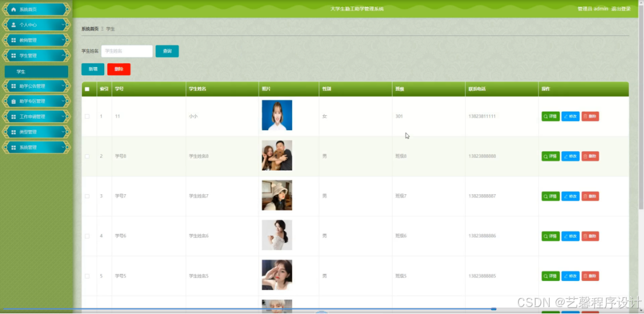Open the photo of student 小小
The image size is (644, 314).
click(x=277, y=115)
